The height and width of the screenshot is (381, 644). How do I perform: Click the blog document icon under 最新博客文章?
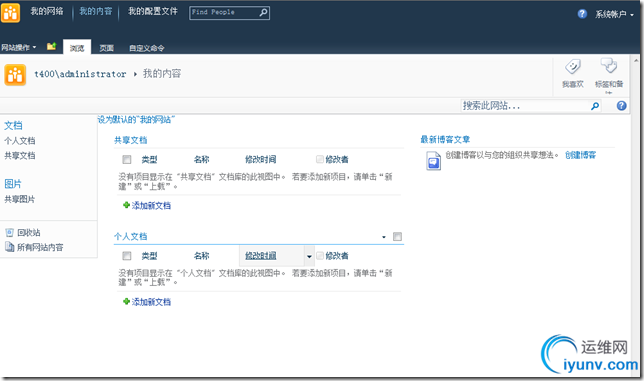433,161
